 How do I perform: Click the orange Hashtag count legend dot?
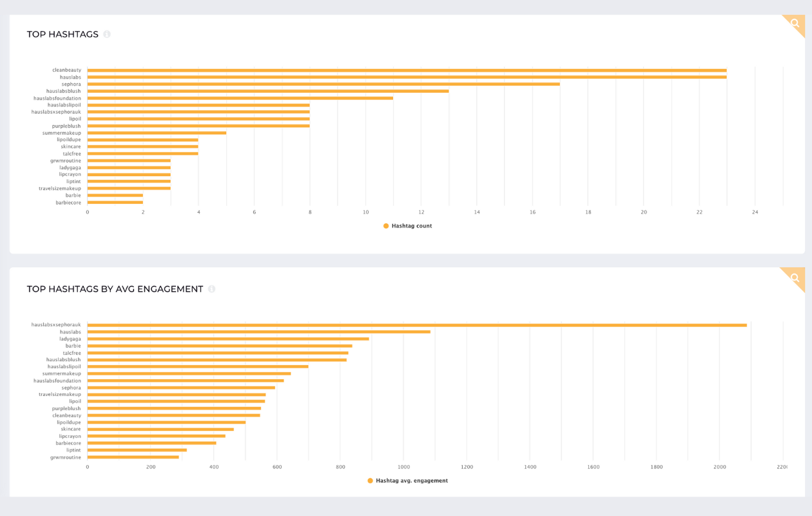(x=386, y=226)
